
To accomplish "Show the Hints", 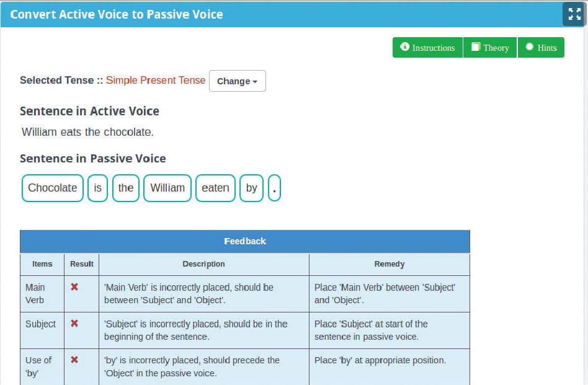I will (541, 48).
